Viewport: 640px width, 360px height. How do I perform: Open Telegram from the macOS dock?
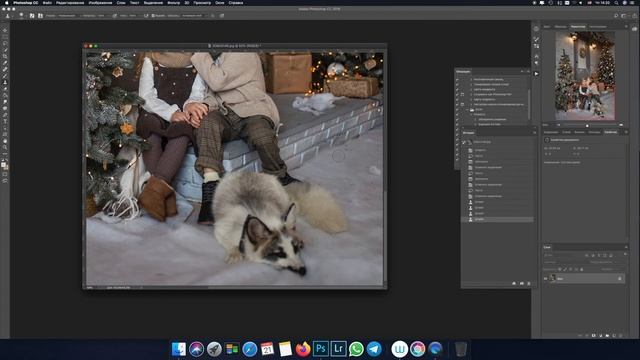tap(374, 349)
